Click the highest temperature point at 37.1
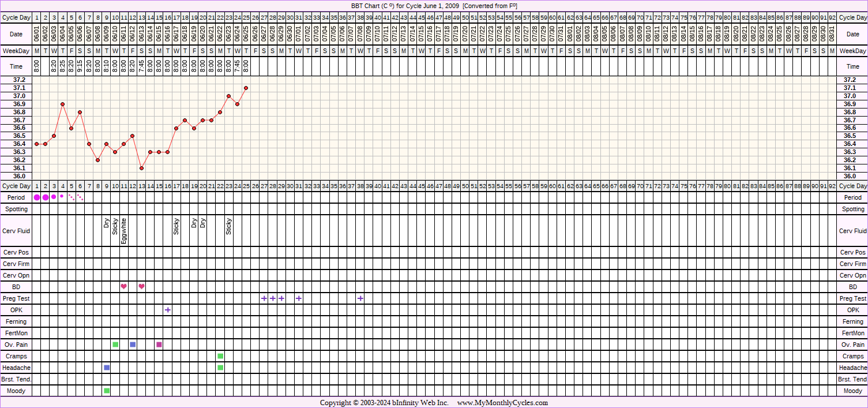This screenshot has width=868, height=408. click(246, 88)
